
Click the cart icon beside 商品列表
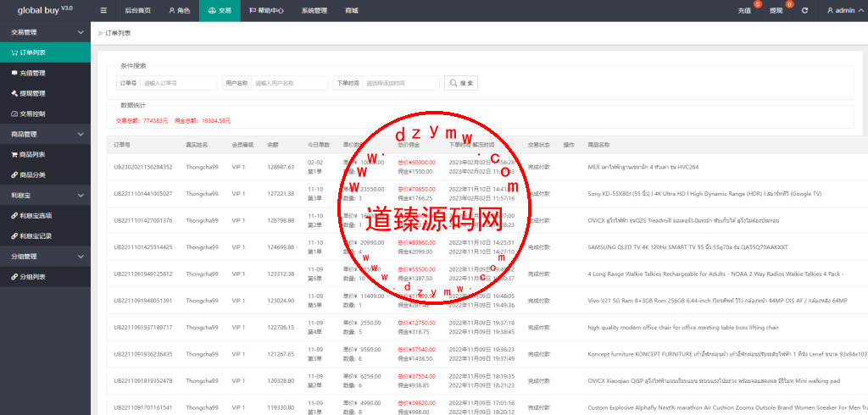click(14, 154)
